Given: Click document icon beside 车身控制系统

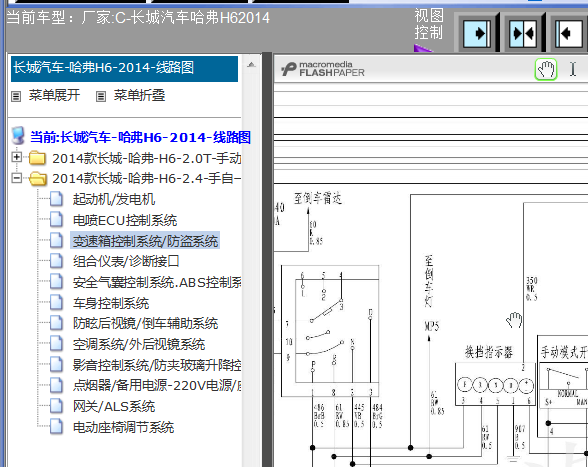Looking at the screenshot, I should tap(56, 302).
